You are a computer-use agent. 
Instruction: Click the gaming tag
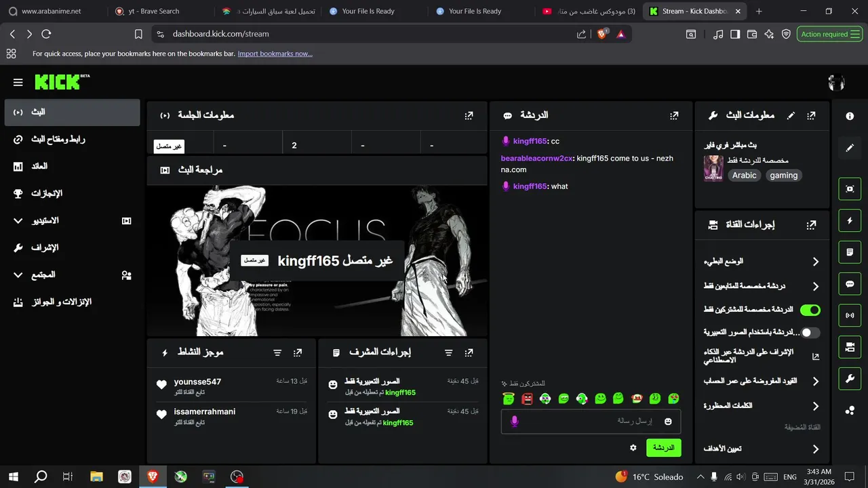coord(784,176)
